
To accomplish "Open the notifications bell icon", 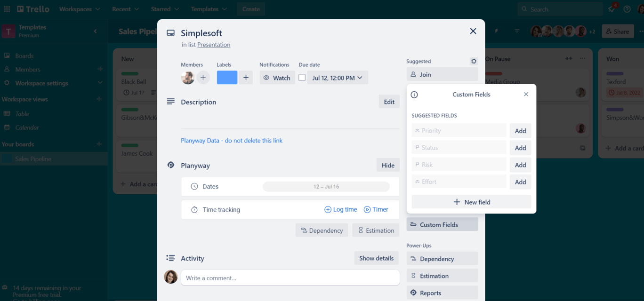I will (612, 9).
